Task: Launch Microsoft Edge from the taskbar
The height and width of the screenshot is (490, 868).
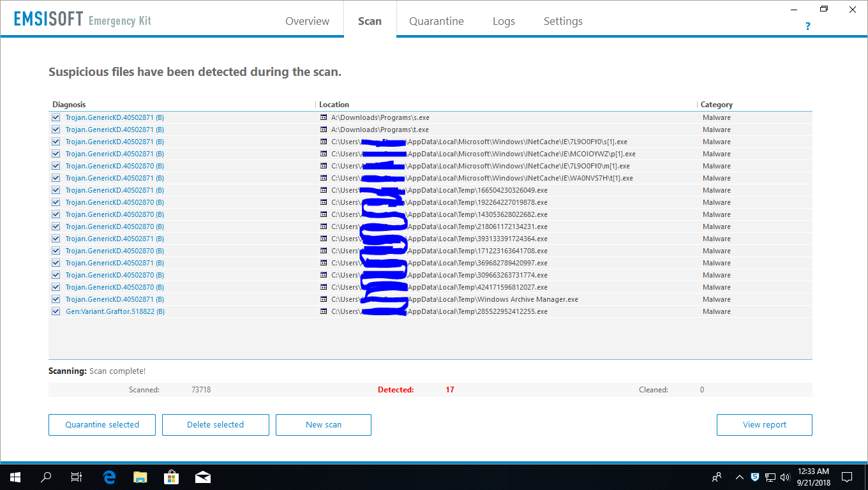Action: [109, 477]
